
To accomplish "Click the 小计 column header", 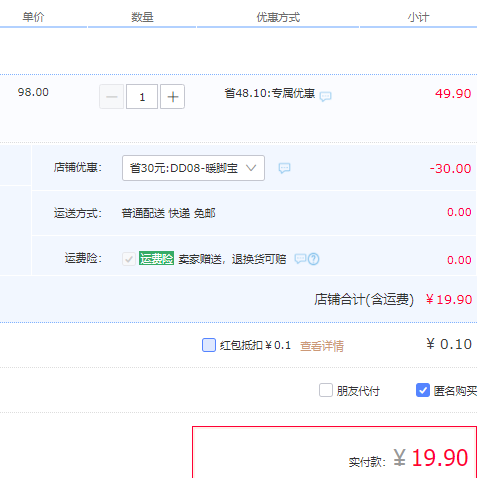I will coord(418,17).
